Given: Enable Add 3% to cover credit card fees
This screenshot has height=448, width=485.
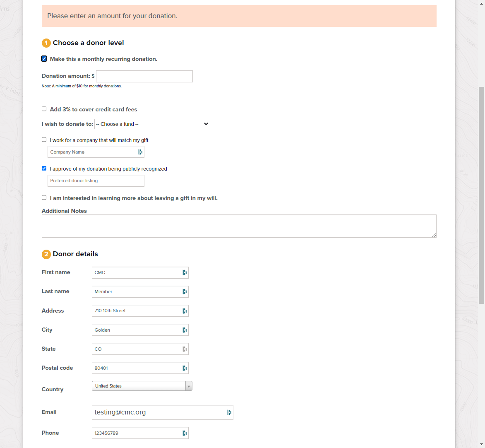Looking at the screenshot, I should 44,109.
